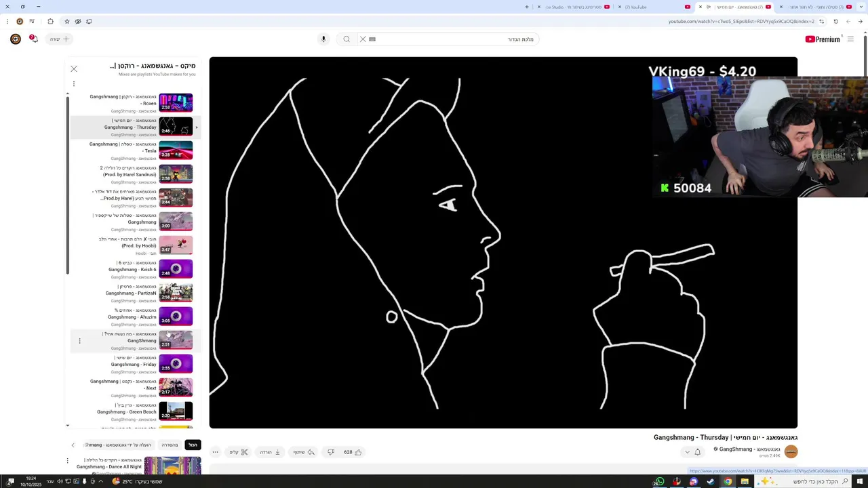The width and height of the screenshot is (868, 488).
Task: Open more actions ellipsis under video
Action: (x=216, y=452)
